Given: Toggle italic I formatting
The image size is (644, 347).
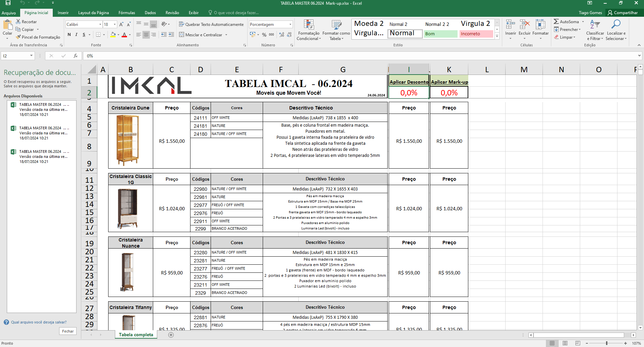Looking at the screenshot, I should click(x=76, y=35).
